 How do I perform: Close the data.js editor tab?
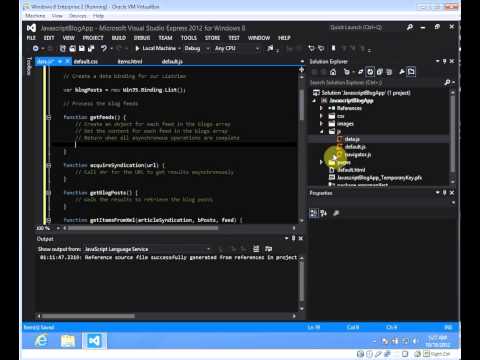click(67, 61)
